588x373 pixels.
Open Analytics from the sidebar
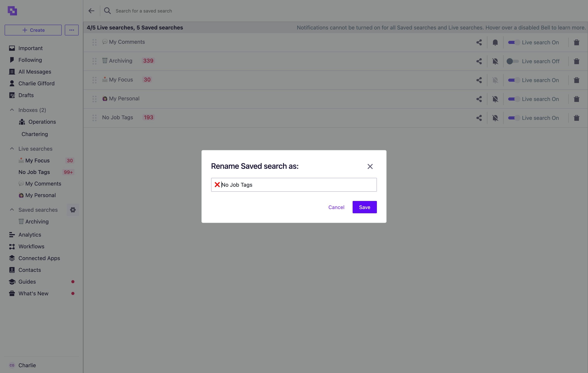30,235
